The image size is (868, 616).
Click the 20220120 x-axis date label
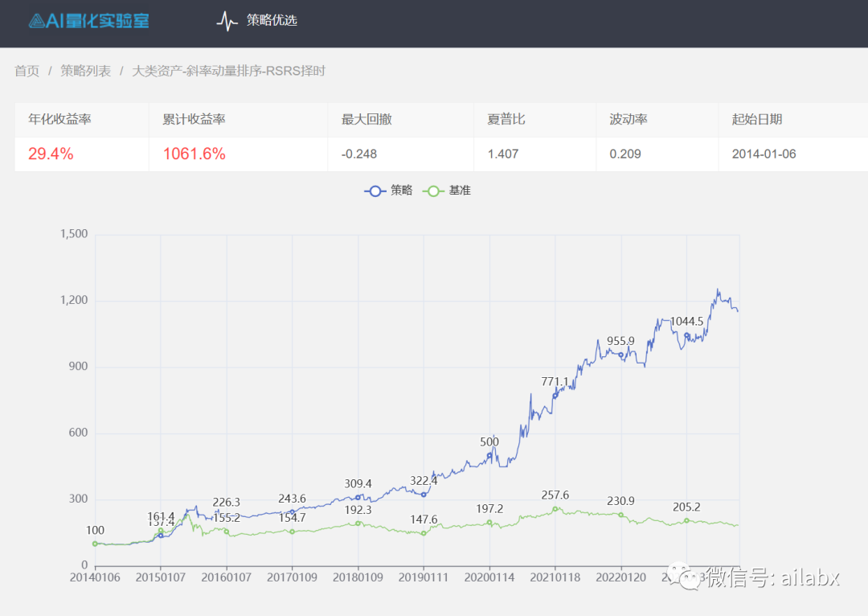point(621,577)
